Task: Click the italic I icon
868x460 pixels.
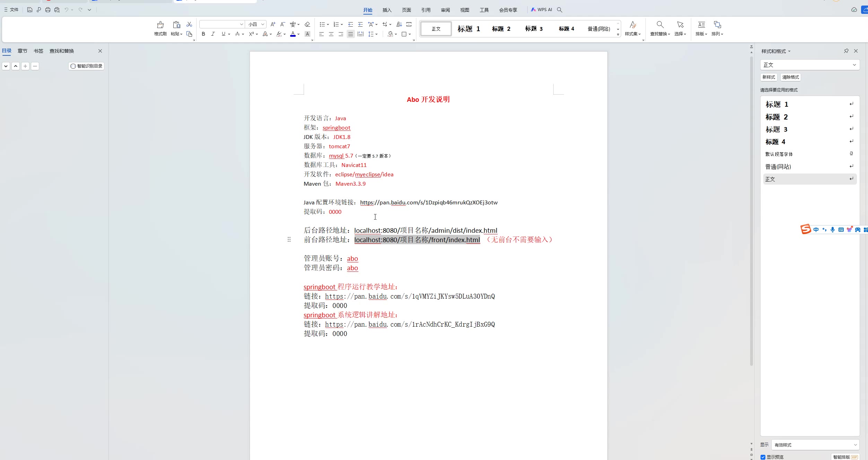Action: (x=213, y=34)
